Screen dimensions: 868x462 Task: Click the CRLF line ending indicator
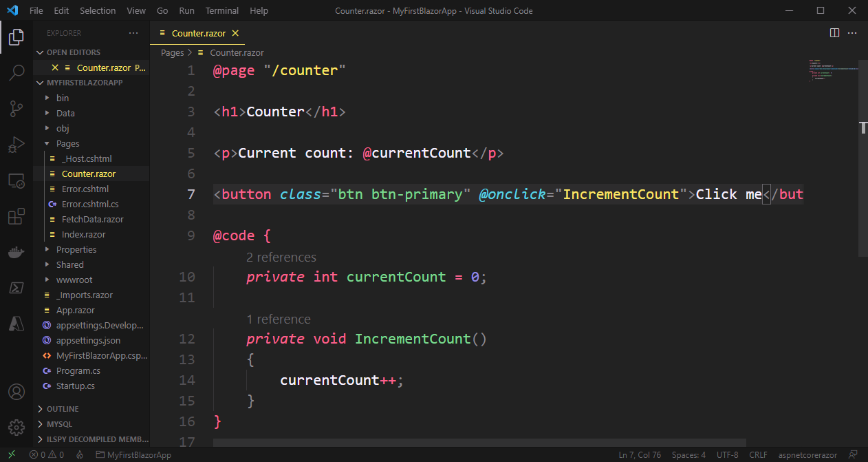click(x=758, y=455)
